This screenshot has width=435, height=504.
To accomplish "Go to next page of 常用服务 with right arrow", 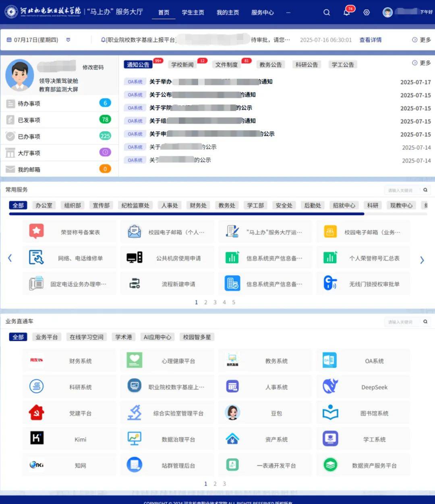I will pos(422,260).
